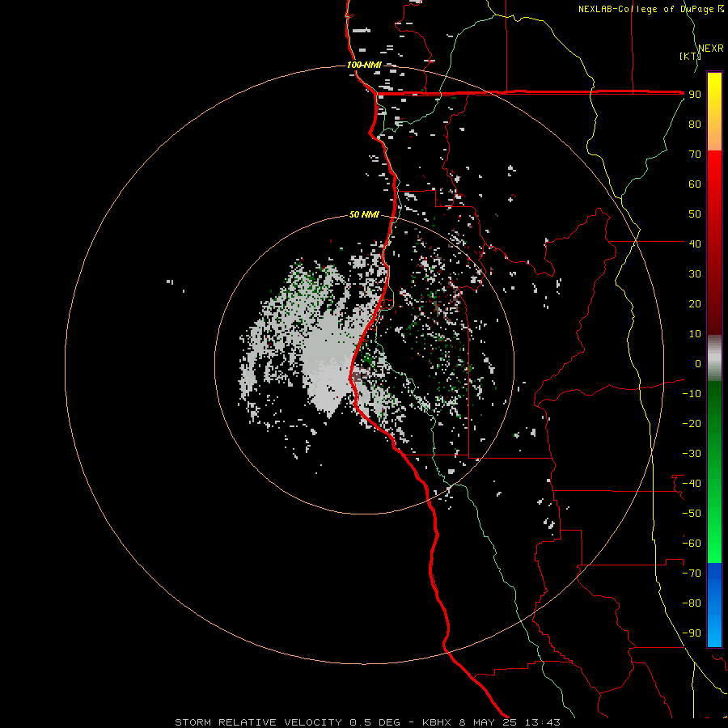Click the 0 value on velocity scale
728x728 pixels.
pos(698,363)
